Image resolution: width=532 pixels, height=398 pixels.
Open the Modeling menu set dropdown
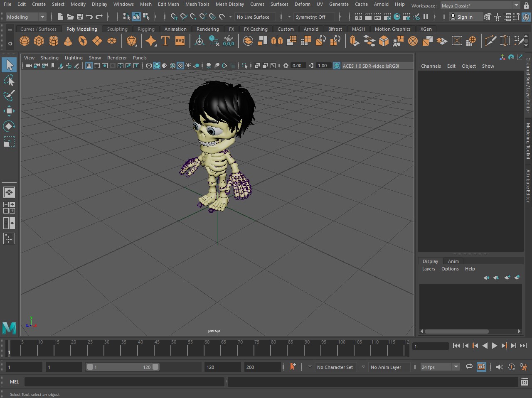point(26,17)
